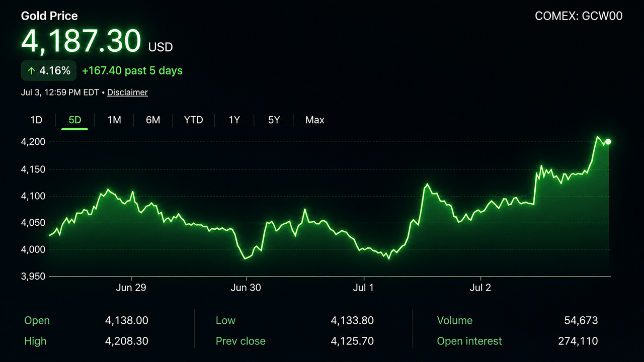Select the 5D time range tab
Screen dimensions: 644x362
(x=74, y=120)
